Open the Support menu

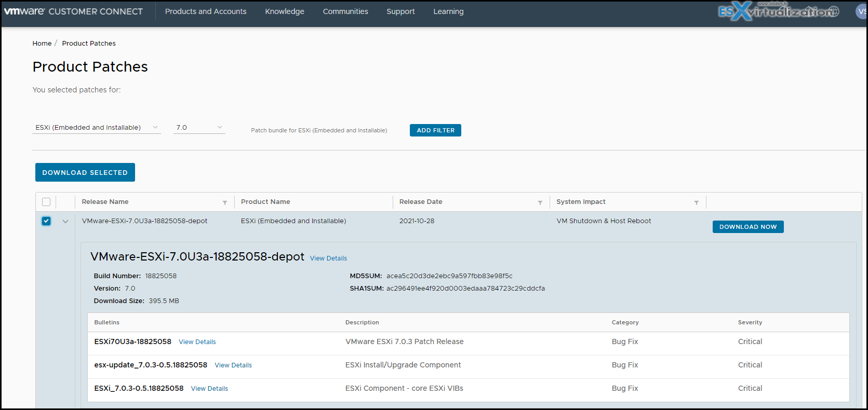click(x=400, y=11)
